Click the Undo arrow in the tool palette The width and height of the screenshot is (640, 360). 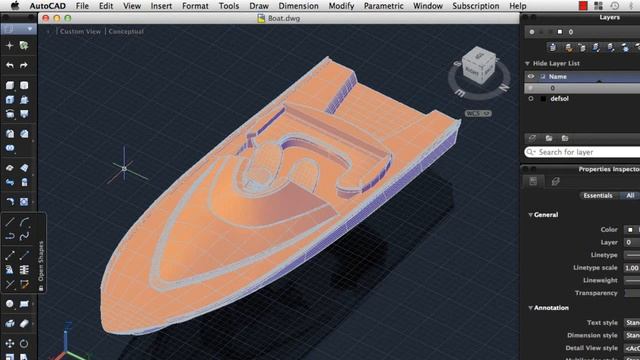(x=10, y=65)
